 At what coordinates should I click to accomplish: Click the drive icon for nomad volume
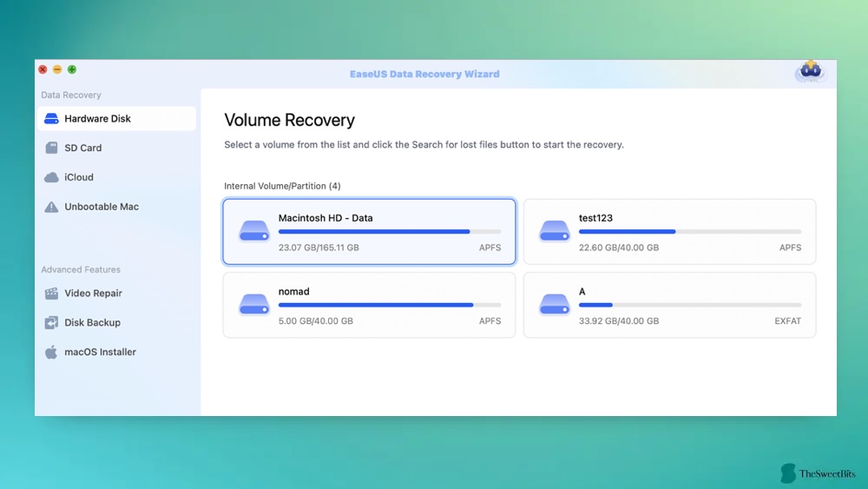click(254, 305)
